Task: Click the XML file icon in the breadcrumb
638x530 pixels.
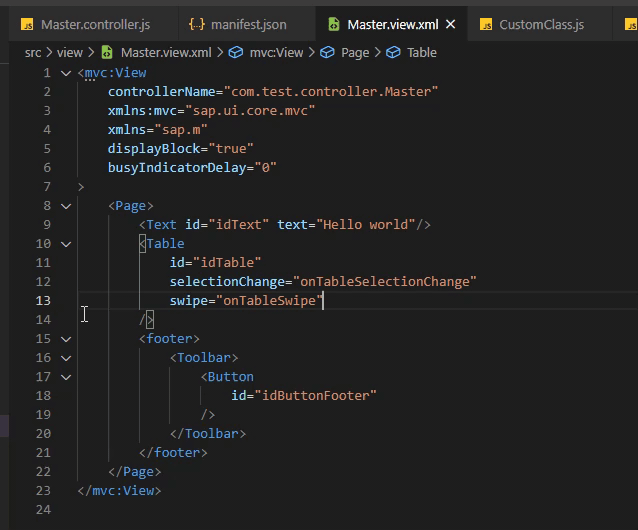Action: pyautogui.click(x=107, y=52)
